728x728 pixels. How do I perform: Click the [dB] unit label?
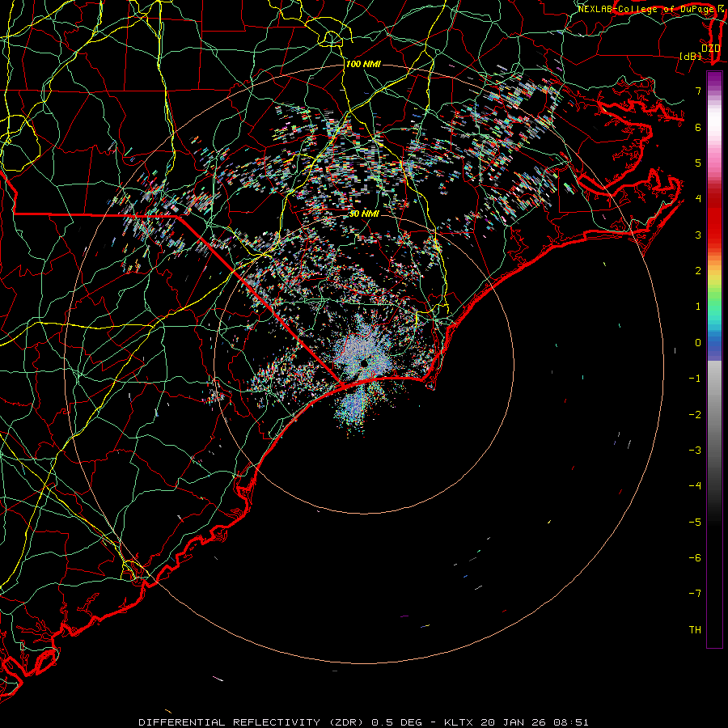coord(691,56)
